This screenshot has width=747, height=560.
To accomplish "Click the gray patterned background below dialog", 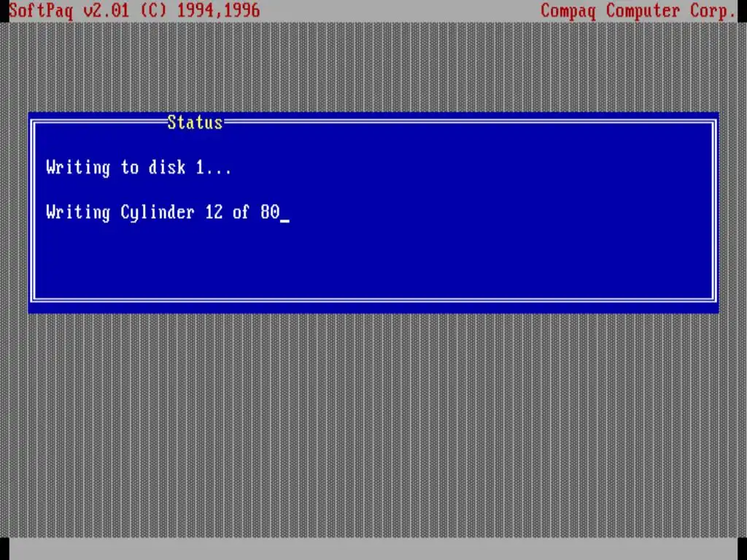I will [373, 424].
